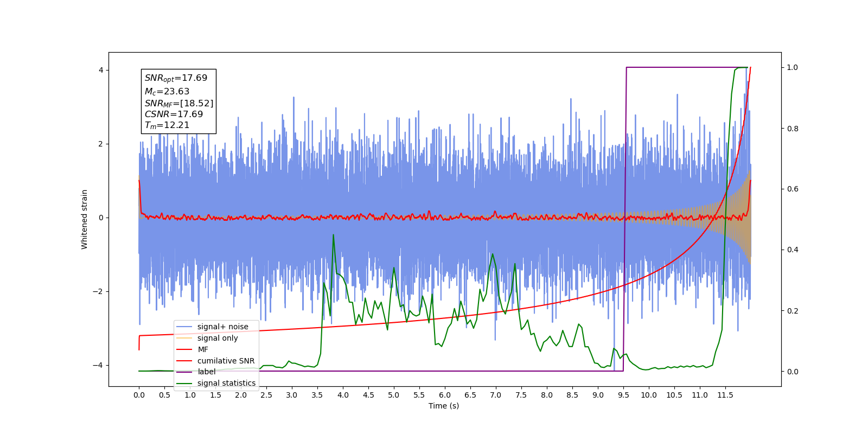The height and width of the screenshot is (434, 868).
Task: Click the 'signal statistics' legend entry text
Action: point(226,383)
